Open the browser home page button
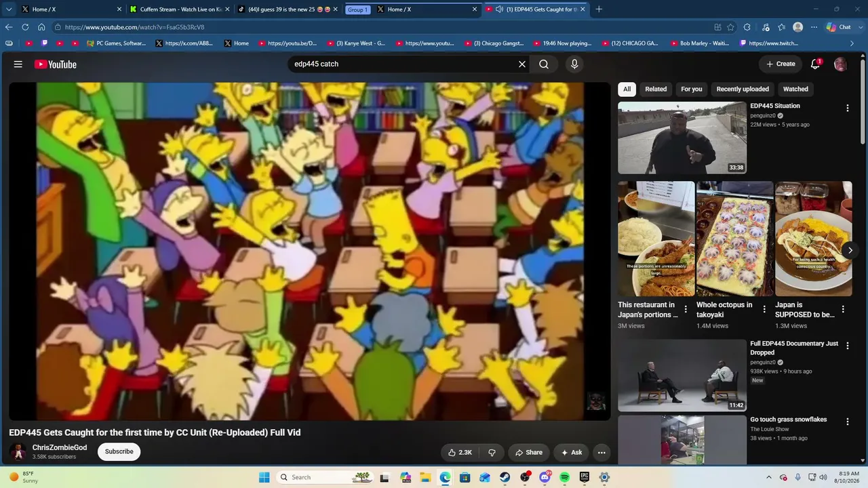The height and width of the screenshot is (488, 868). [x=41, y=27]
